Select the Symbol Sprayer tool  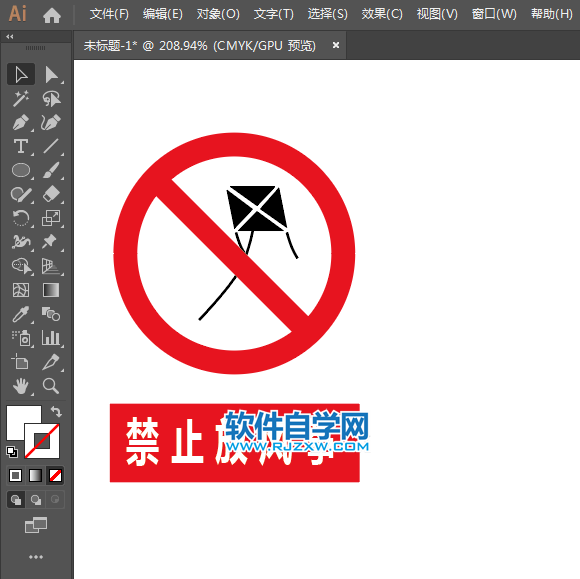[x=21, y=338]
